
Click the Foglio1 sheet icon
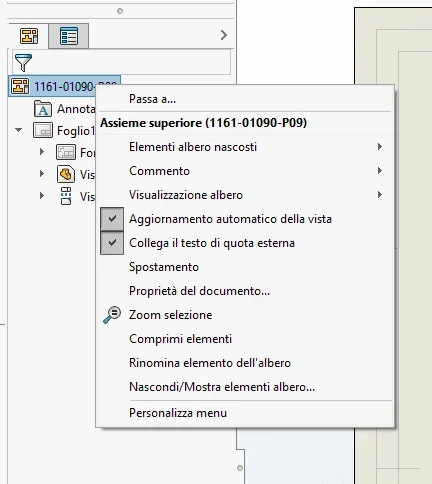43,130
